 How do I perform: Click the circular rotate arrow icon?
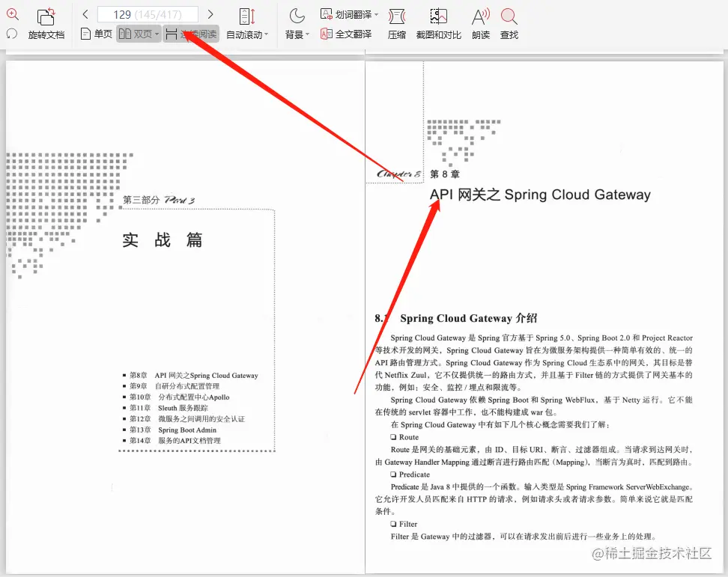12,34
